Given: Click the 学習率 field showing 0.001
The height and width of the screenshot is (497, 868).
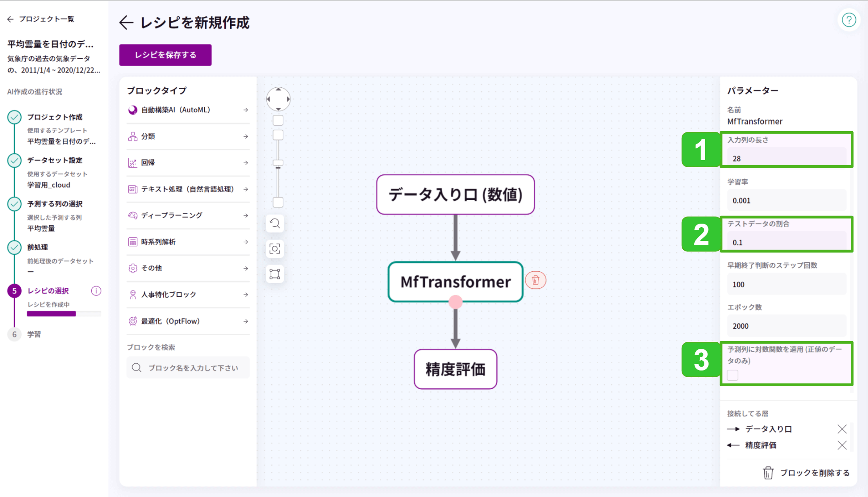Looking at the screenshot, I should coord(787,200).
